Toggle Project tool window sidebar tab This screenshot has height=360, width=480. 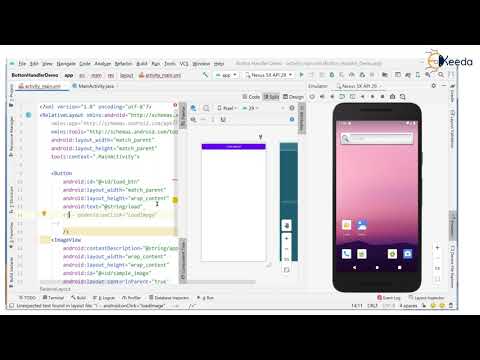(x=11, y=95)
